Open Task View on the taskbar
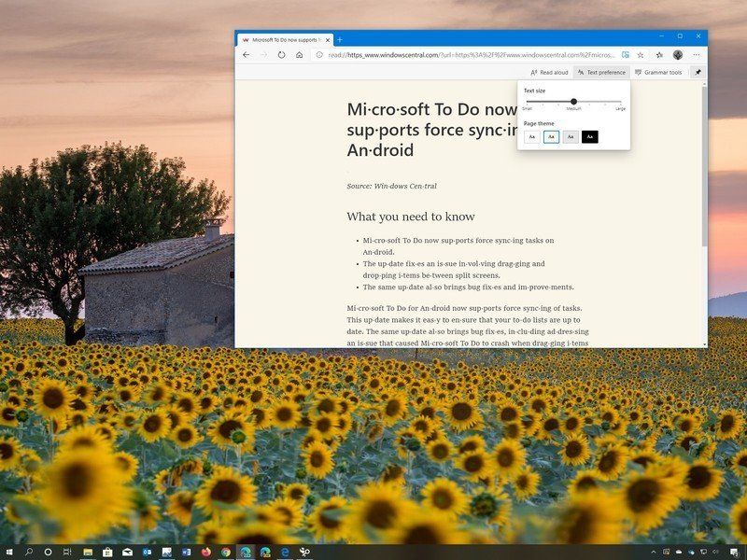747x560 pixels. 67,552
